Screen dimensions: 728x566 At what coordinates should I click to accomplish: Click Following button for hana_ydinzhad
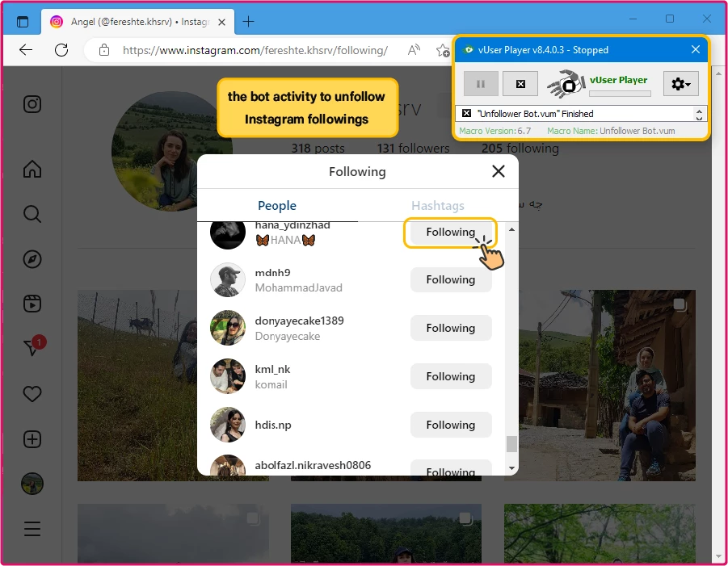[x=450, y=232]
